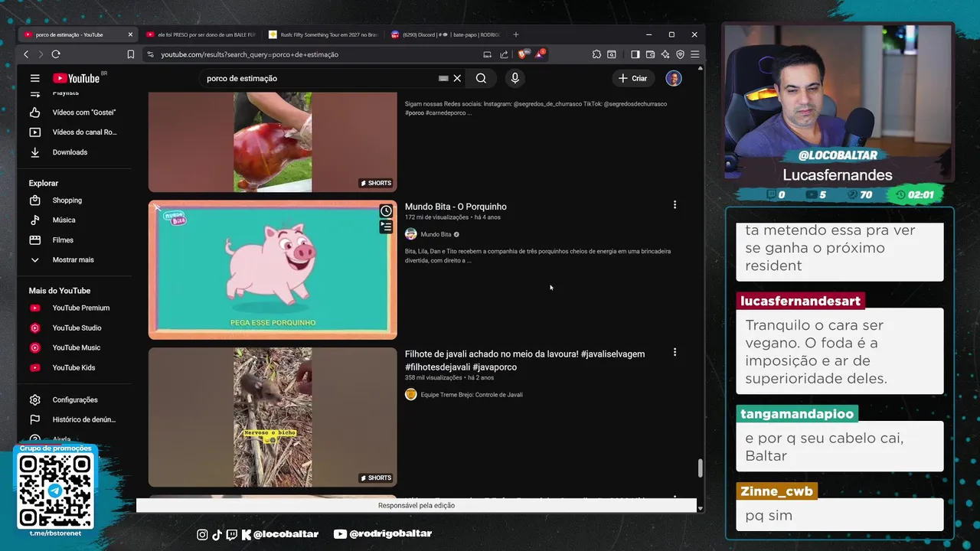
Task: Open the account avatar menu
Action: pyautogui.click(x=674, y=78)
